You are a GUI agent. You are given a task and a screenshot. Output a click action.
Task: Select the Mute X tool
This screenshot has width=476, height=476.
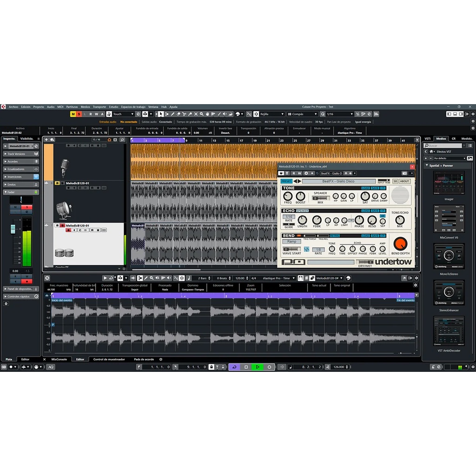[196, 114]
